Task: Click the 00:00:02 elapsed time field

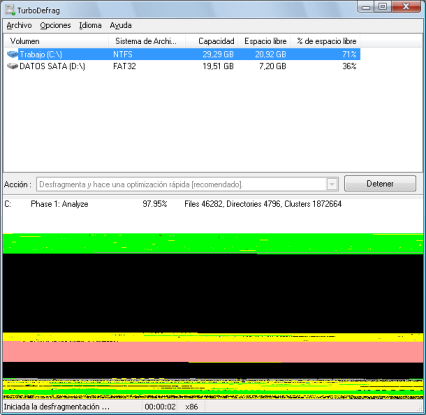Action: (x=160, y=407)
